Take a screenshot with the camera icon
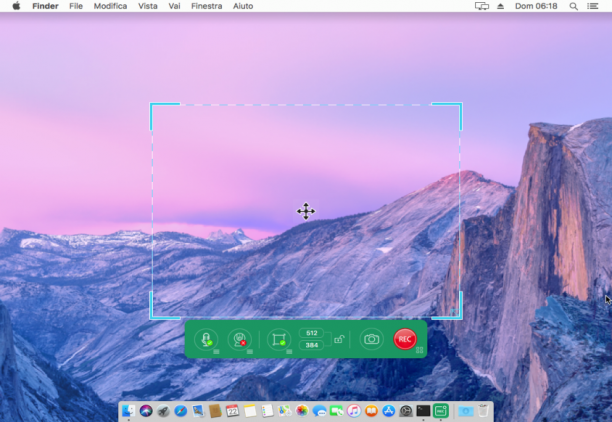Viewport: 612px width, 422px height. tap(371, 339)
